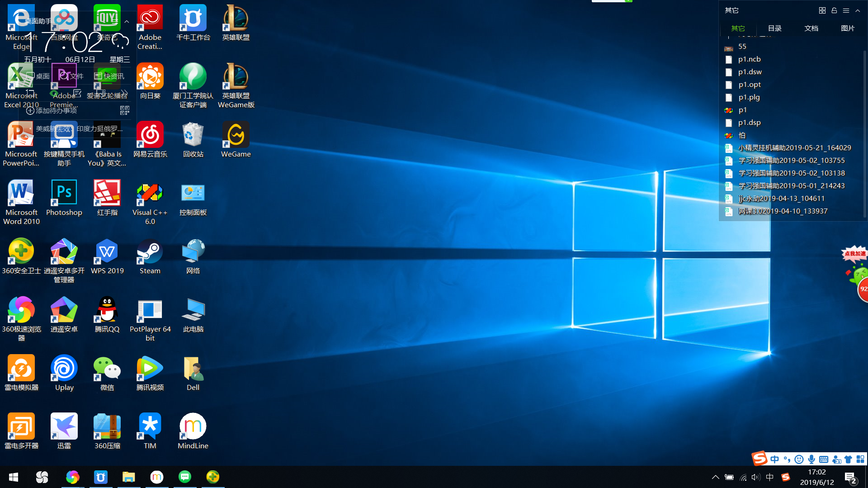Switch to 文档 tab
This screenshot has height=488, width=868.
[811, 28]
